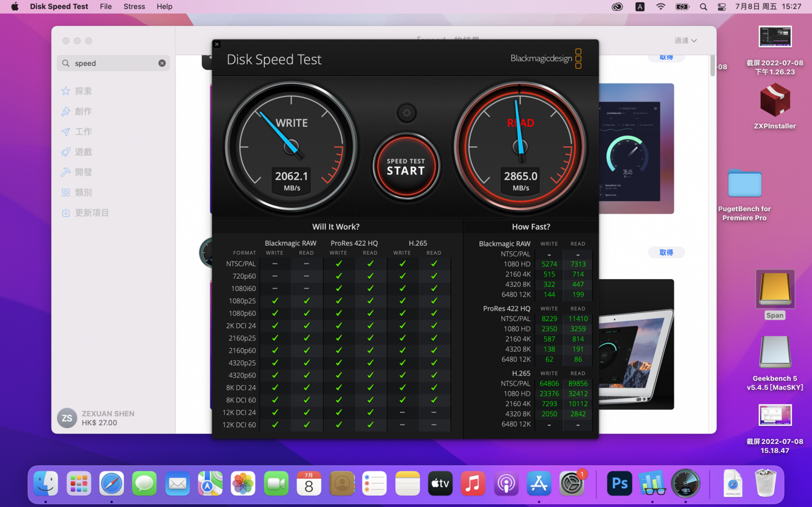Open System Preferences from the Dock
Viewport: 812px width, 507px height.
[x=572, y=484]
